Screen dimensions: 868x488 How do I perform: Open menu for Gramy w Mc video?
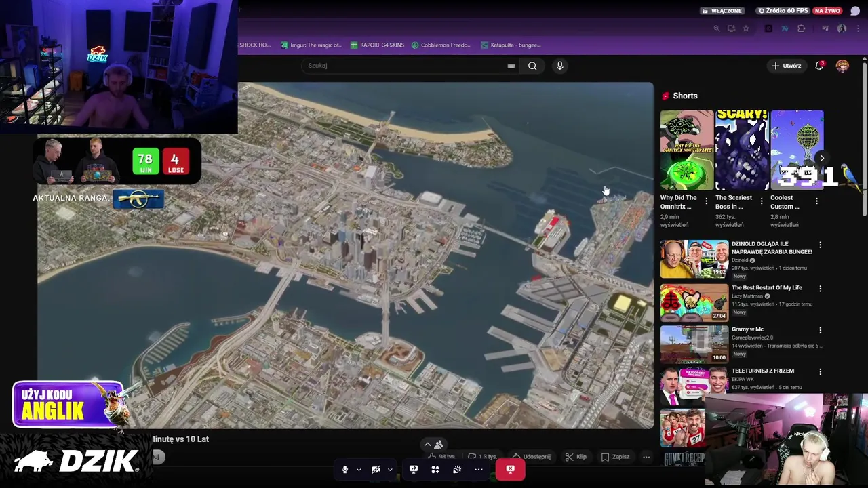point(820,330)
